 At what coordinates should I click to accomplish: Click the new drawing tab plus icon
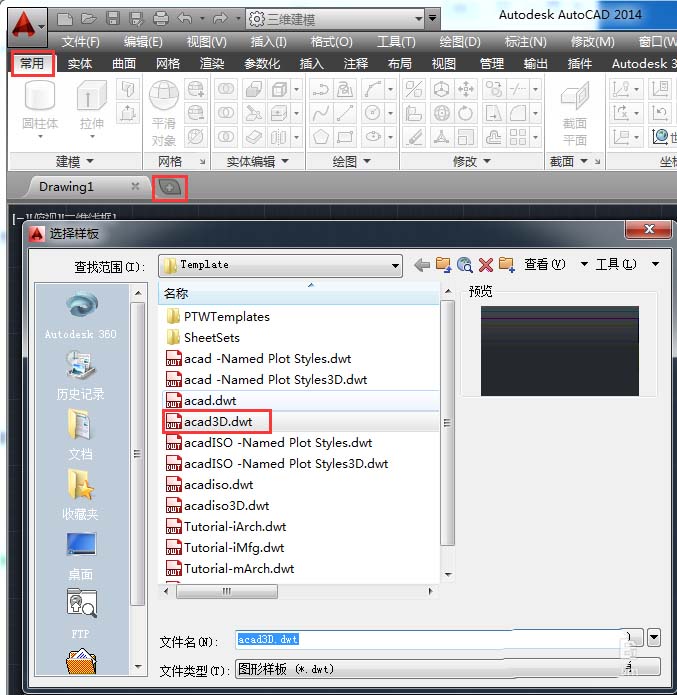coord(170,188)
